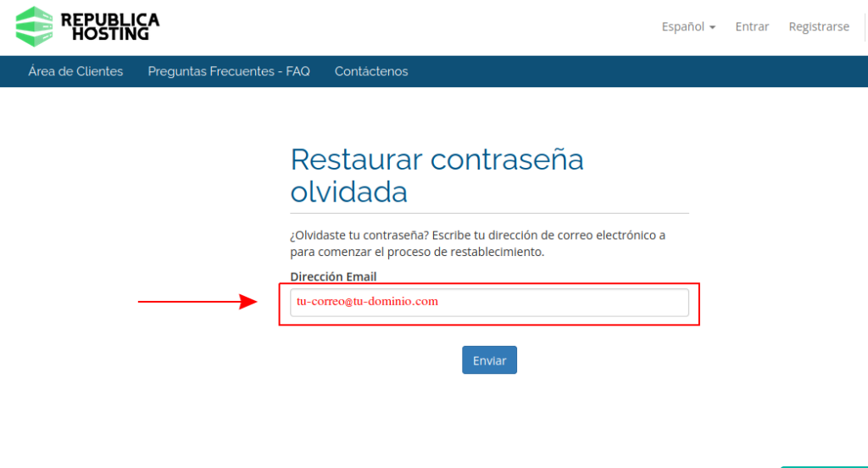Image resolution: width=868 pixels, height=468 pixels.
Task: Click the Dirección Email field label
Action: tap(333, 276)
